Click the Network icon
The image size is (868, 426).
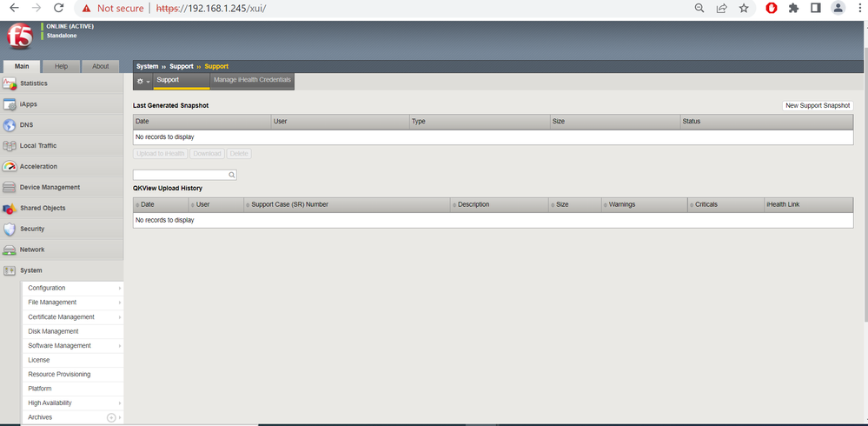click(x=10, y=250)
